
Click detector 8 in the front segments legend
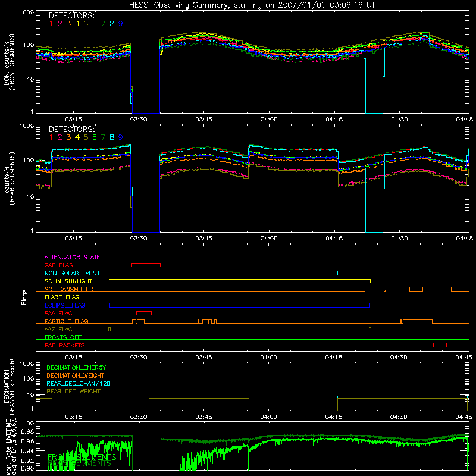(x=112, y=24)
